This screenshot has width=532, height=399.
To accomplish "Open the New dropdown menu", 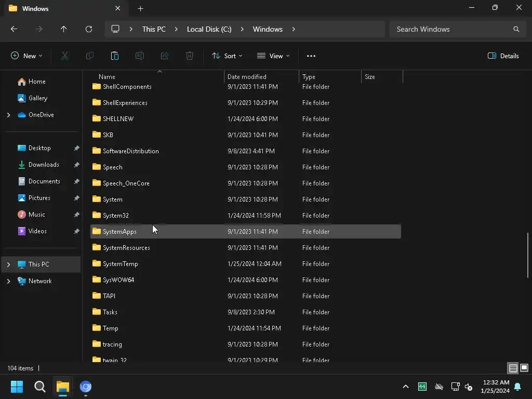I will (x=26, y=56).
